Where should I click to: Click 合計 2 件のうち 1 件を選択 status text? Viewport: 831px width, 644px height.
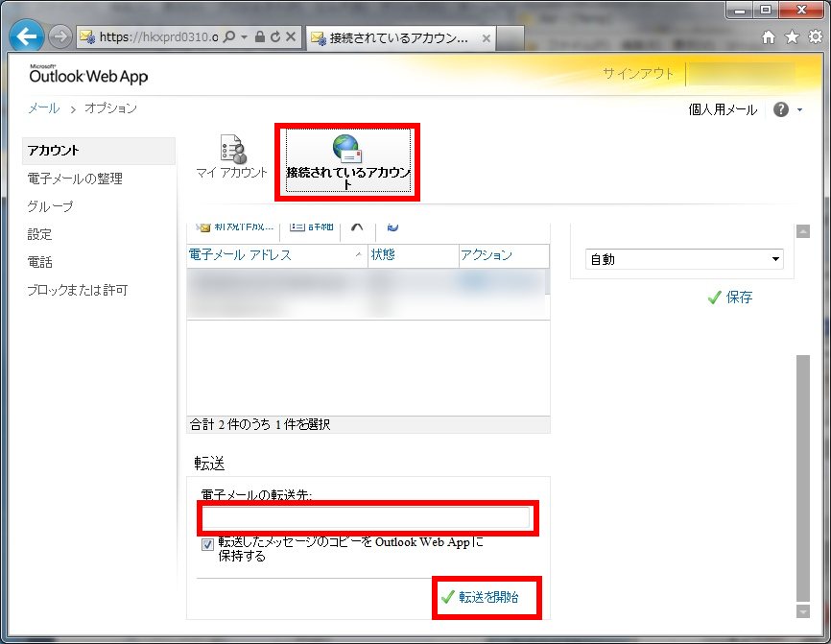[260, 424]
